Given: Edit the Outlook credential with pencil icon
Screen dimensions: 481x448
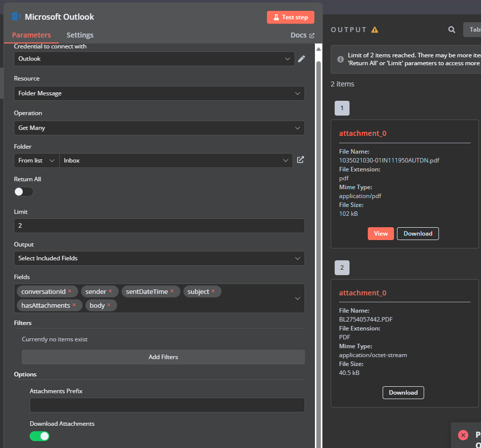Looking at the screenshot, I should tap(302, 59).
